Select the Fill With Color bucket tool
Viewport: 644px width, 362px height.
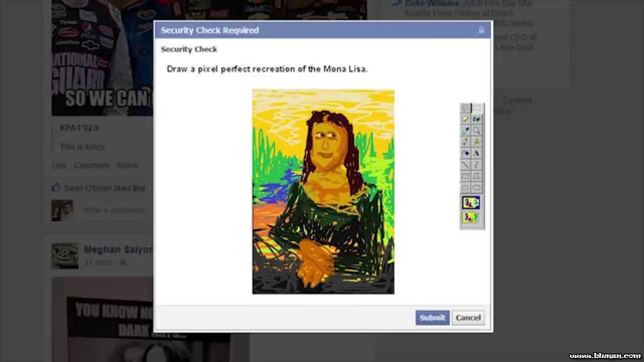477,119
